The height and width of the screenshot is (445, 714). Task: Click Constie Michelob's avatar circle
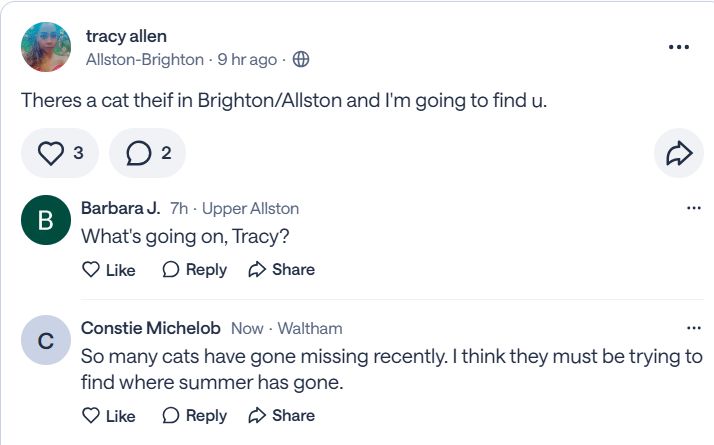[45, 340]
